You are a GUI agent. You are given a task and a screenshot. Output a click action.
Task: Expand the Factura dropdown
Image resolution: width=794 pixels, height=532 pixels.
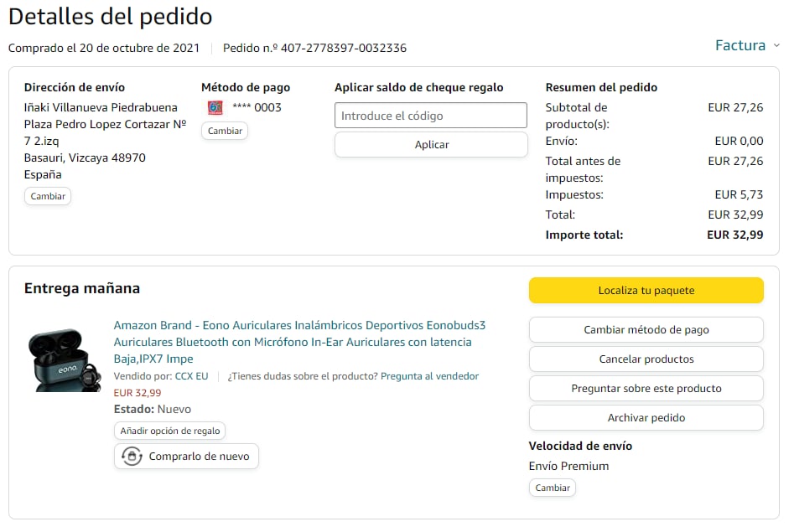776,46
